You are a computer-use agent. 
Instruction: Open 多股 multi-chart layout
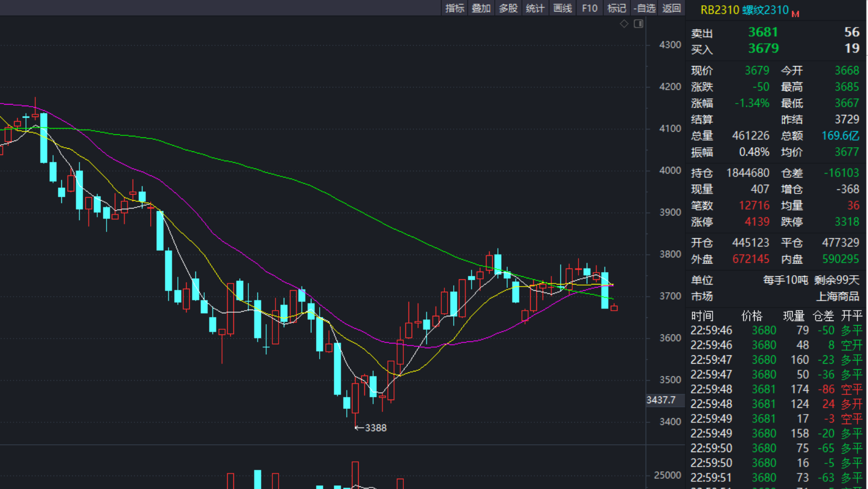[508, 8]
